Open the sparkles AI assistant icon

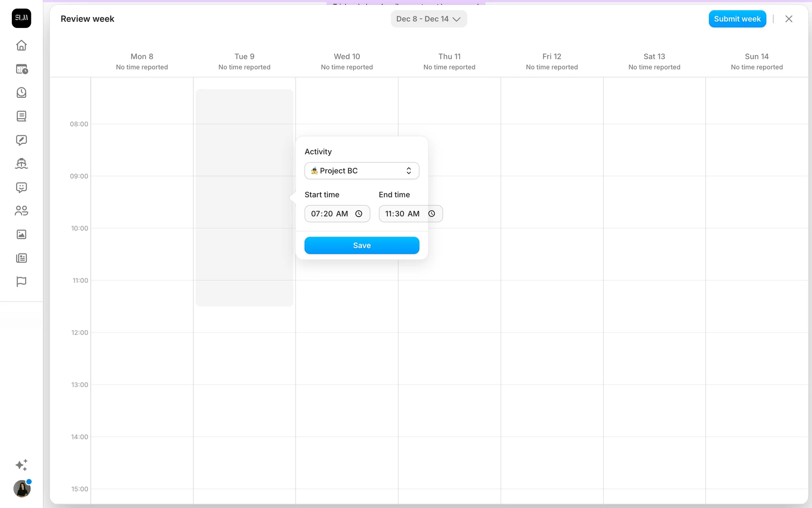point(21,465)
